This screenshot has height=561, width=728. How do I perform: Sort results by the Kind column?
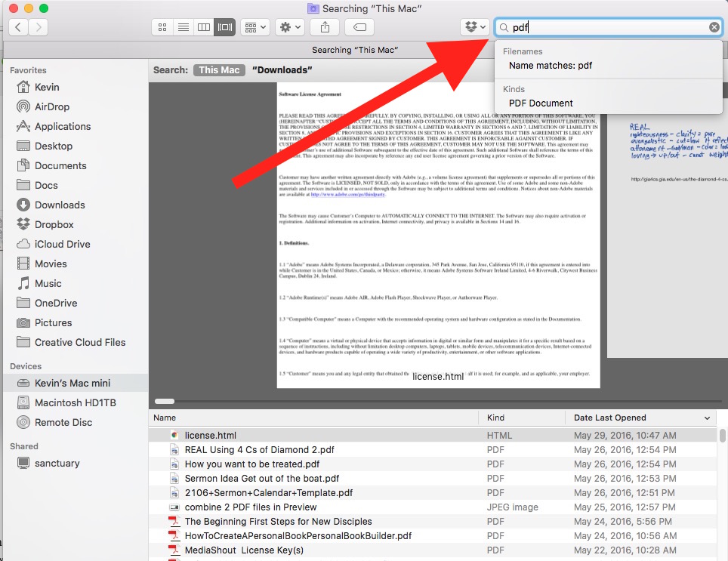[x=522, y=418]
